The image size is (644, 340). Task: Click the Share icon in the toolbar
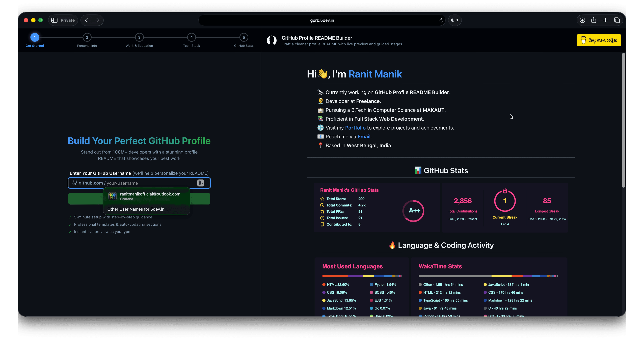tap(594, 20)
